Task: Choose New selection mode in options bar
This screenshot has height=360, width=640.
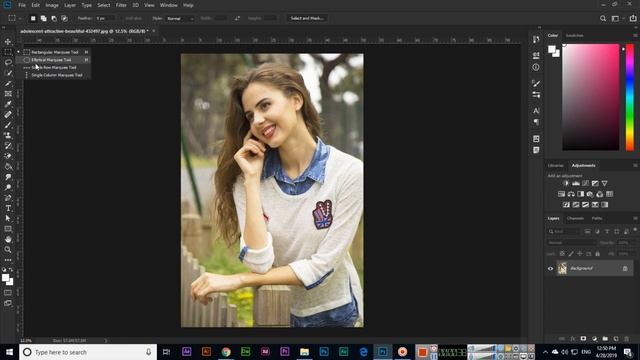Action: (x=33, y=18)
